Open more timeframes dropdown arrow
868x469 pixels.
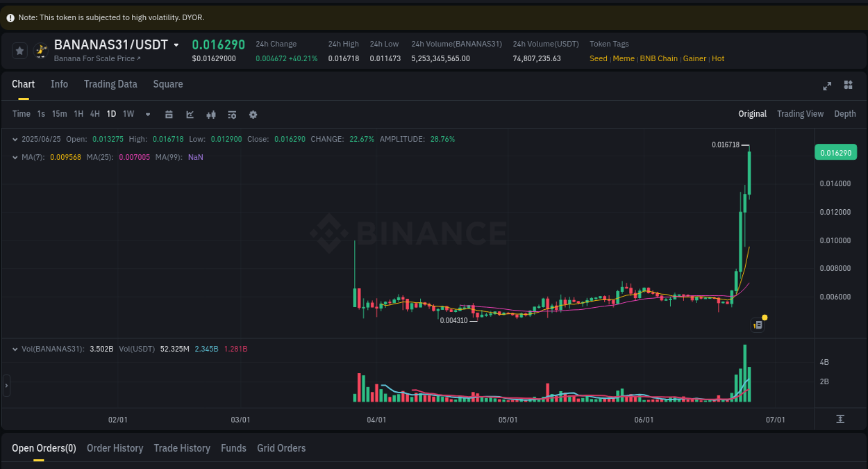tap(147, 114)
